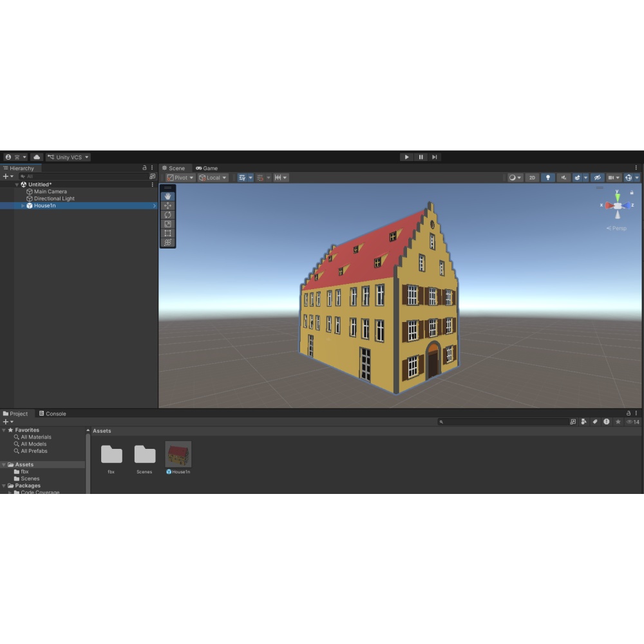
Task: Toggle scene audio
Action: pyautogui.click(x=563, y=178)
